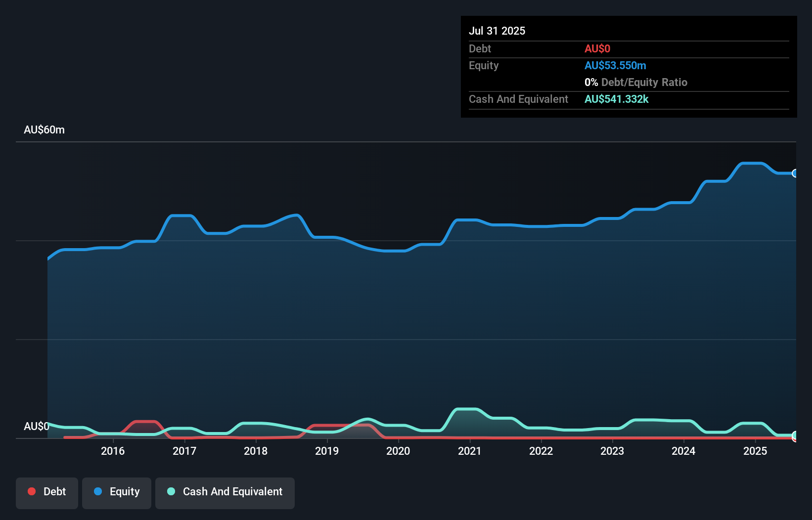Screen dimensions: 812x520
Task: Click the blue Equity legend dot
Action: (x=98, y=491)
